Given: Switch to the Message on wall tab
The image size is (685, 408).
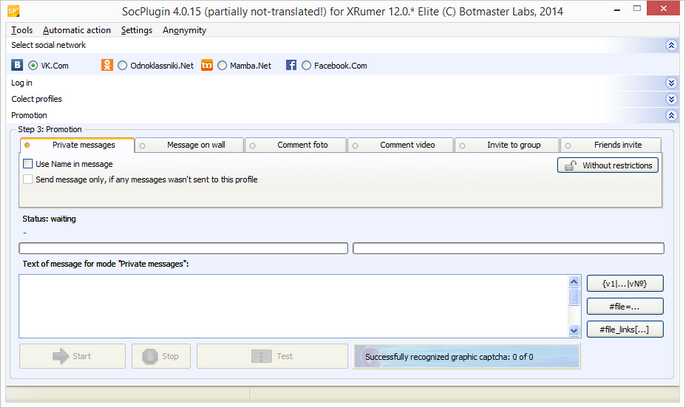Looking at the screenshot, I should click(189, 145).
